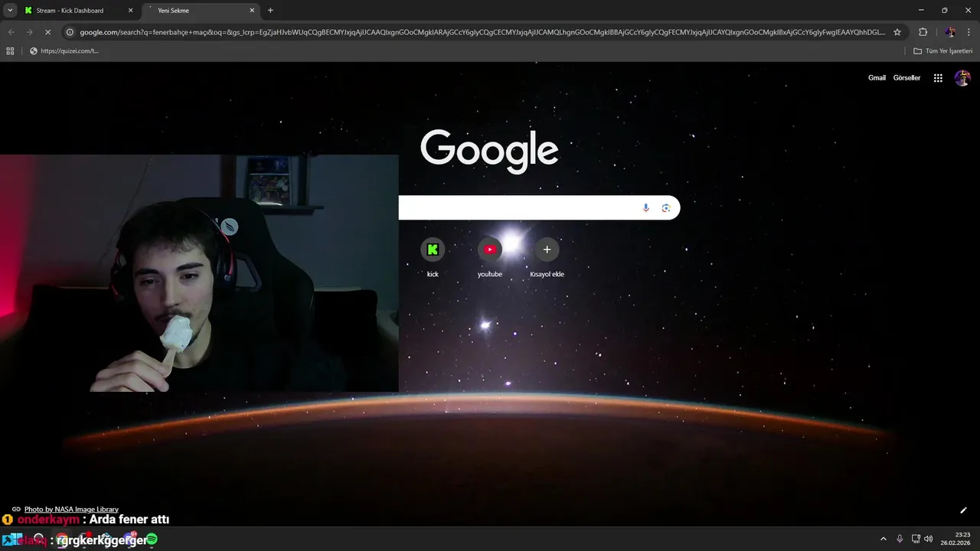Open the taskbar microphone indicator

pyautogui.click(x=900, y=539)
